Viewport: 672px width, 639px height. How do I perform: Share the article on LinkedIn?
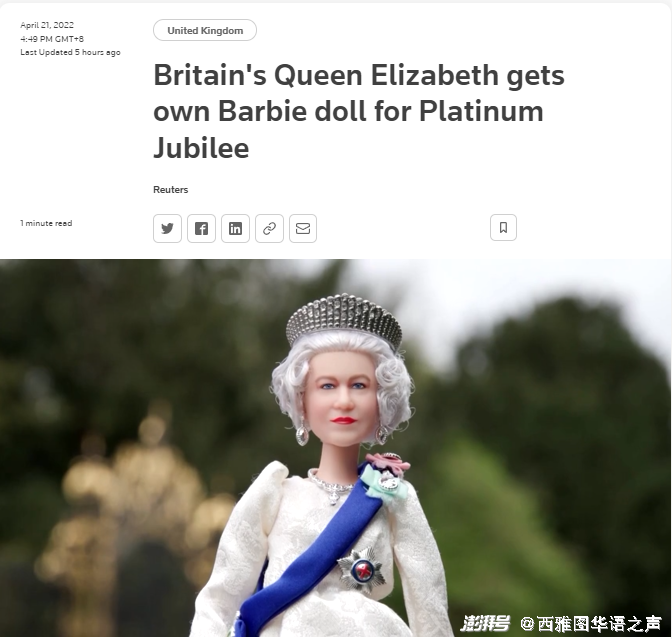[x=235, y=228]
